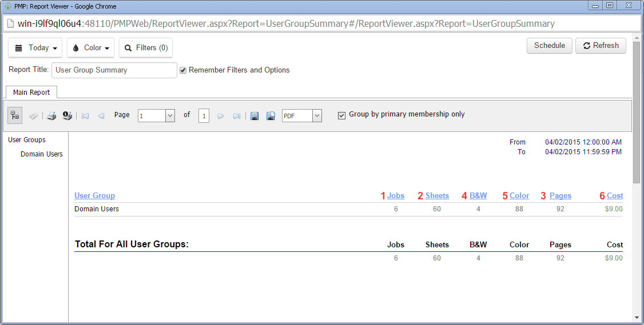Toggle Group by primary membership only
The image size is (644, 325).
(x=342, y=115)
